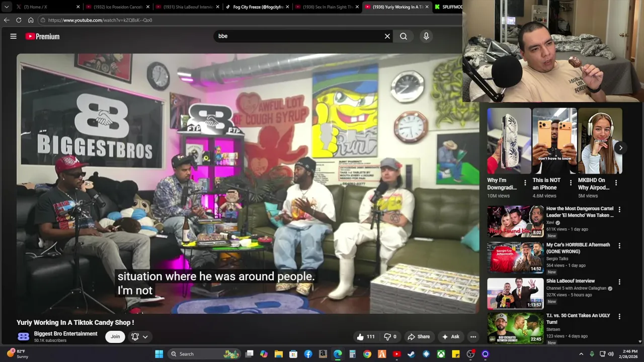Open 'This is NOT an iPhone' short thumbnail

tap(554, 141)
